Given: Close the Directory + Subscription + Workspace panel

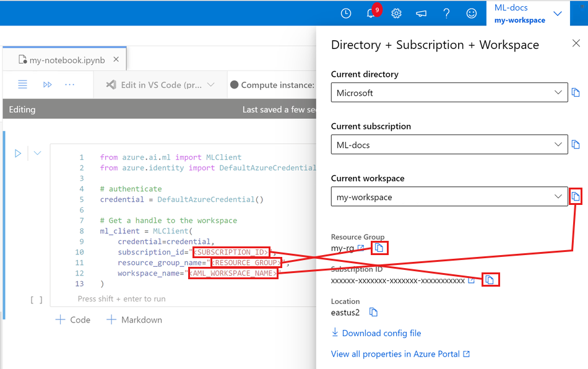Looking at the screenshot, I should (576, 43).
